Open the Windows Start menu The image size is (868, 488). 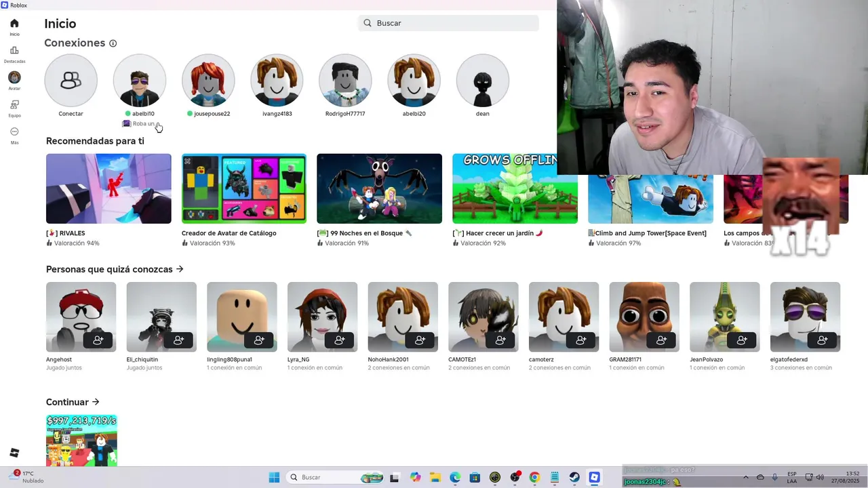[274, 477]
